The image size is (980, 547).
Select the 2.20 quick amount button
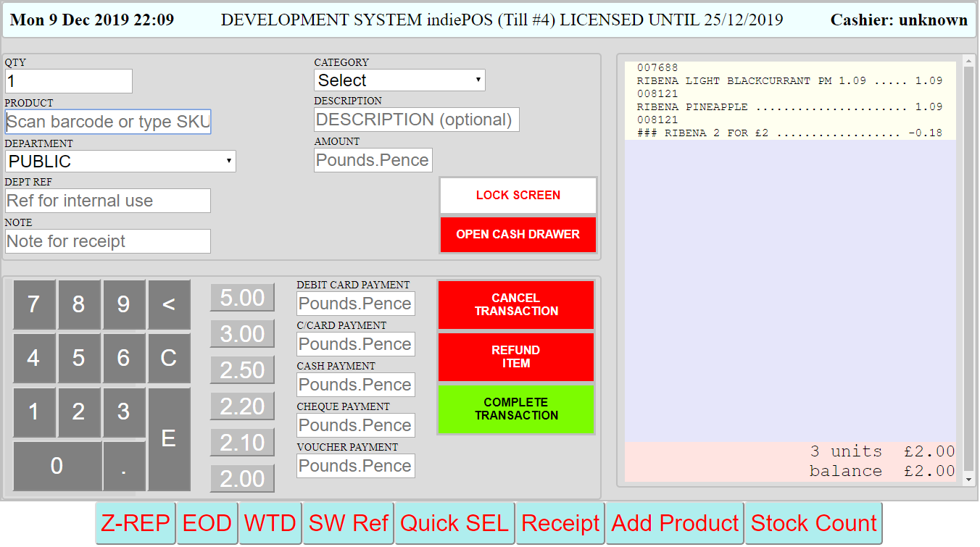[242, 406]
